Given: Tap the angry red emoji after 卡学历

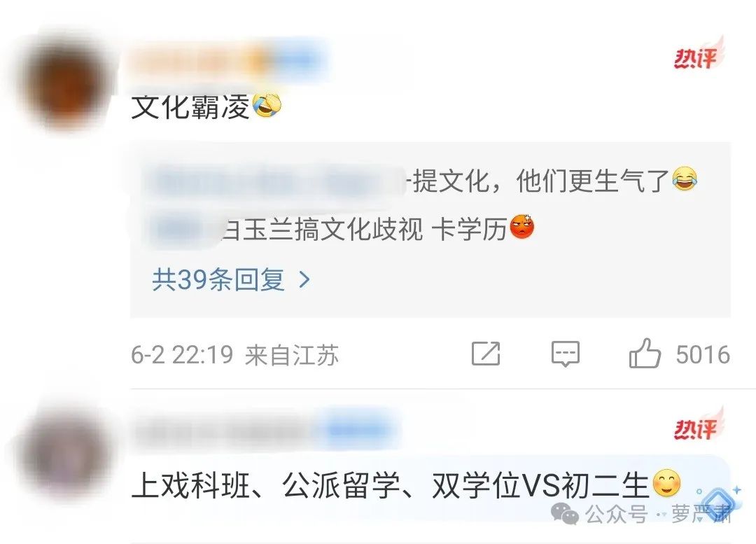Looking at the screenshot, I should pos(522,227).
